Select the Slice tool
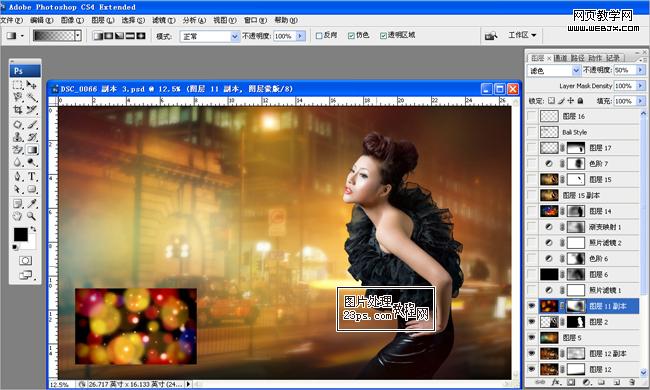Screen dimensions: 650x390 click(32, 109)
